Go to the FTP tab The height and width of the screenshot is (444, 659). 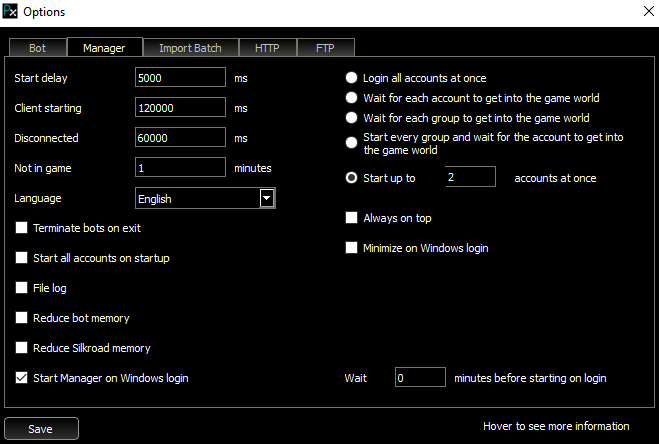[x=325, y=47]
